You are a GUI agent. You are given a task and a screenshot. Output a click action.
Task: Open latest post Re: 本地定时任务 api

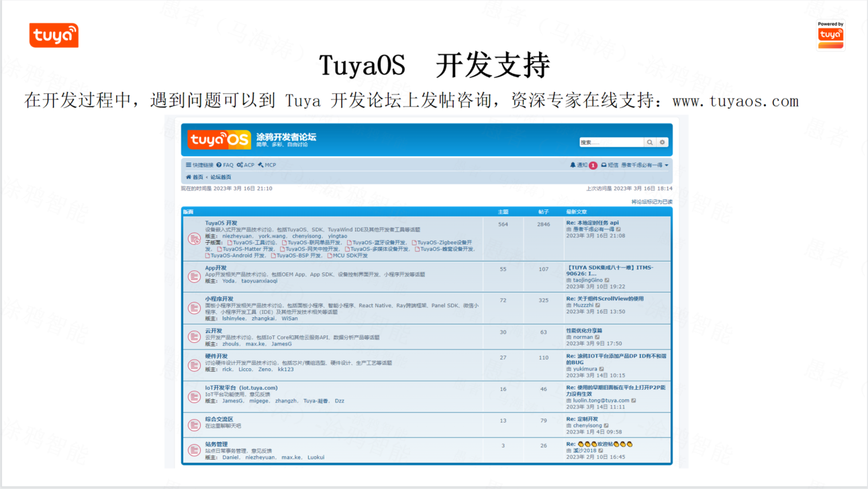pos(593,223)
